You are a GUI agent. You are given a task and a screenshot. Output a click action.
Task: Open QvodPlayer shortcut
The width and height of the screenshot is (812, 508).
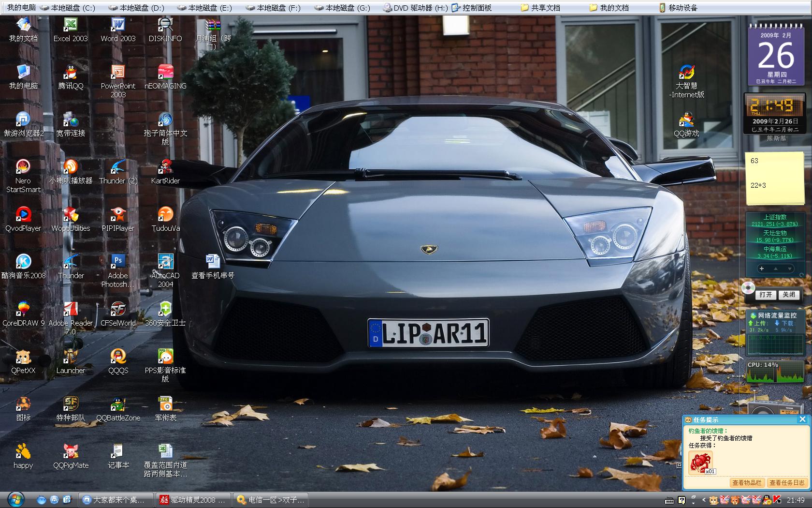(x=23, y=219)
